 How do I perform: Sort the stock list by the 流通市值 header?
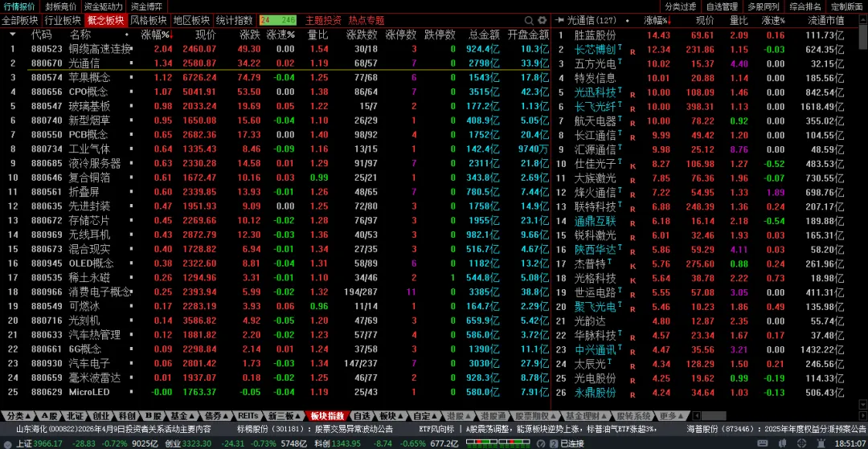point(826,20)
